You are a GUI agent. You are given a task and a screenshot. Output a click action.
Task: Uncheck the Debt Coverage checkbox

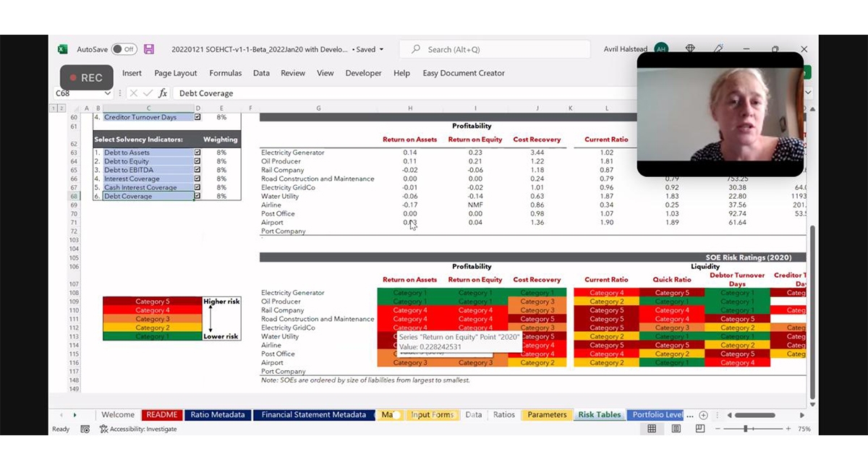197,196
